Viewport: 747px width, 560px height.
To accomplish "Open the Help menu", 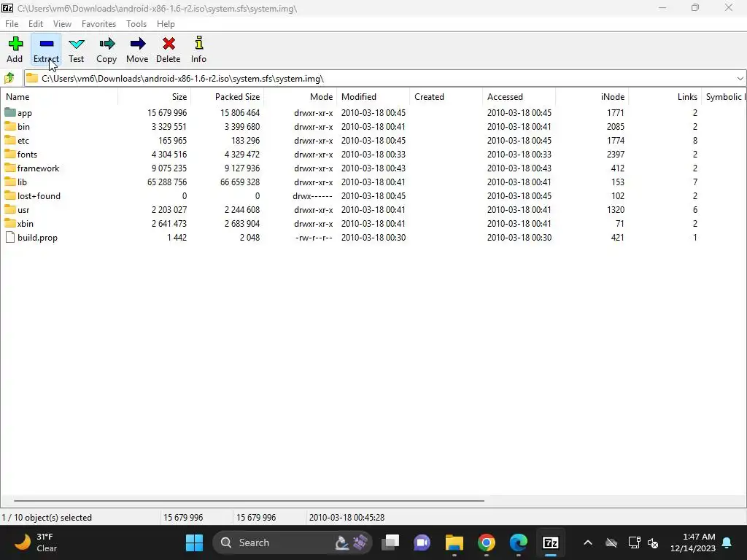I will click(x=166, y=24).
